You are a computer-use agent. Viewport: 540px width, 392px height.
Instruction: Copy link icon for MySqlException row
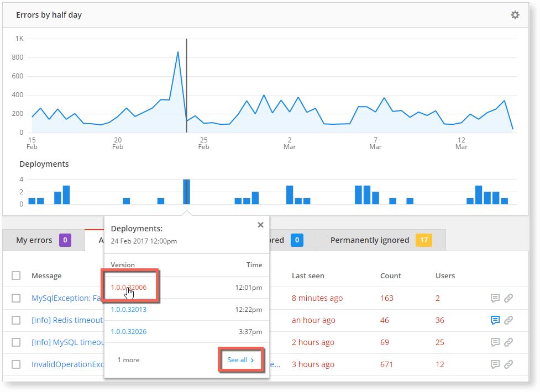(508, 298)
